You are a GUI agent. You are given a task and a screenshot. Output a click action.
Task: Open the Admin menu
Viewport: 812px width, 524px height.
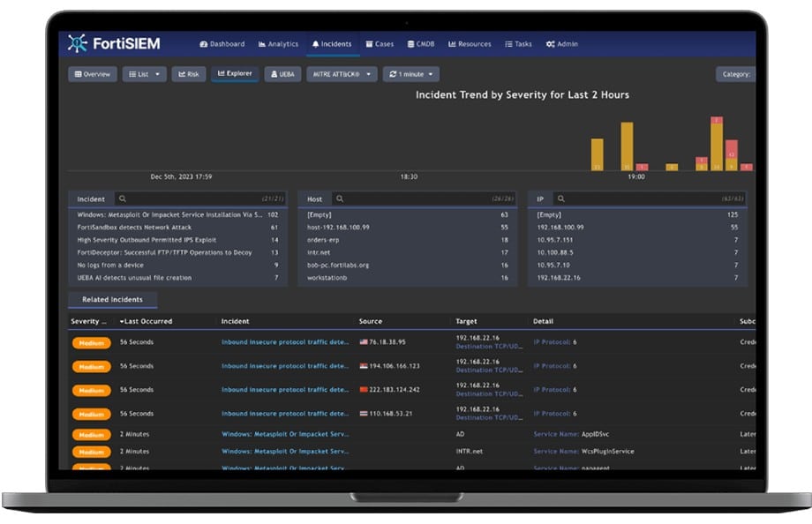coord(562,44)
